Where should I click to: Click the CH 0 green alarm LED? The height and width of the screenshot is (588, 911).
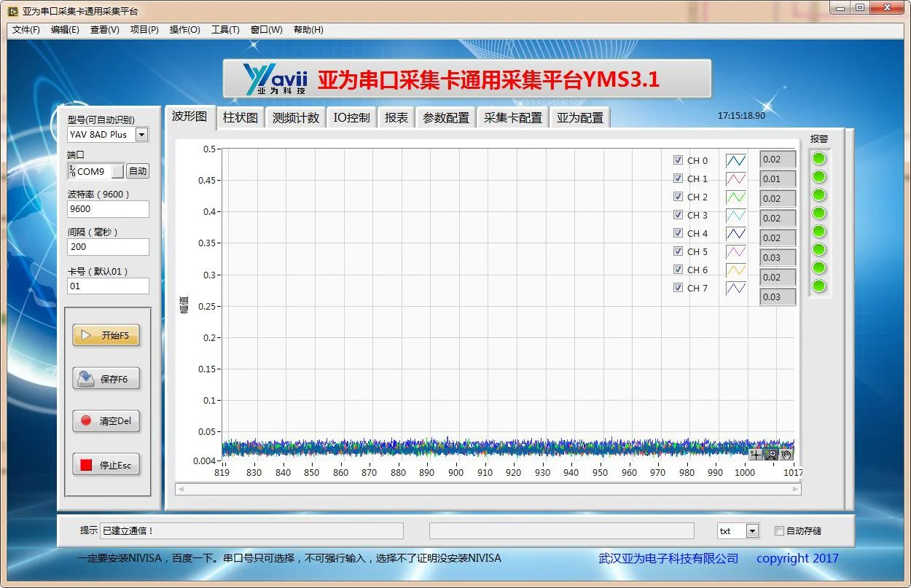tap(819, 159)
